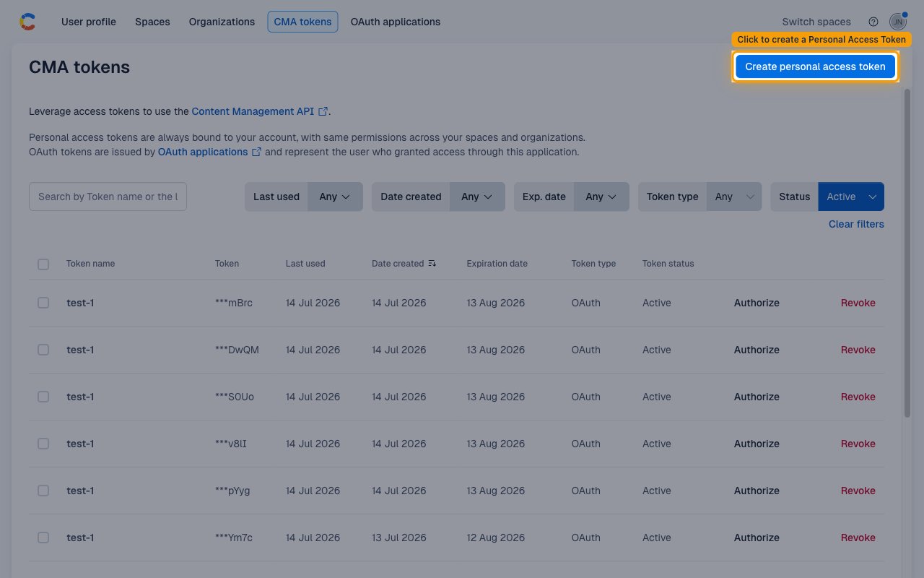The width and height of the screenshot is (924, 578).
Task: Go to the OAuth applications tab
Action: [396, 22]
